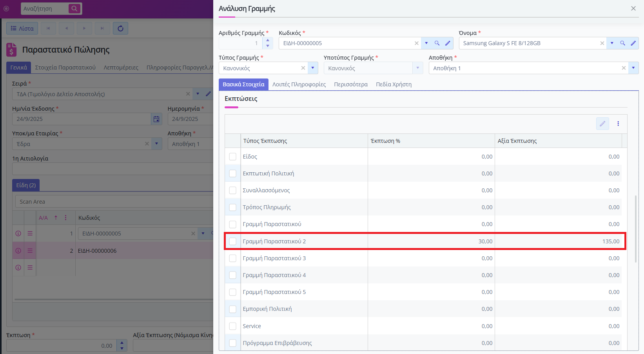Expand the Τύπος Γραμμής dropdown
Screen dimensions: 644x354
313,68
